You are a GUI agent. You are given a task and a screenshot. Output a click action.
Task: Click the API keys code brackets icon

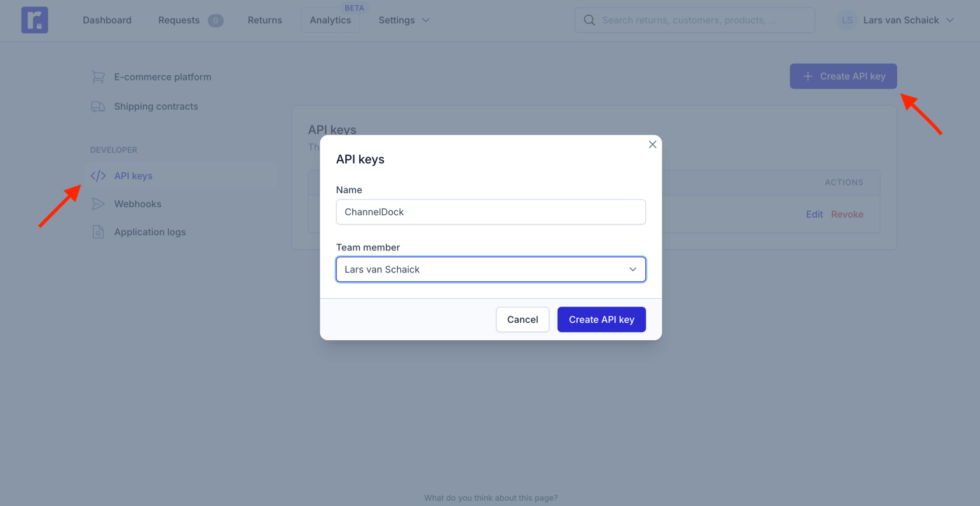(98, 176)
